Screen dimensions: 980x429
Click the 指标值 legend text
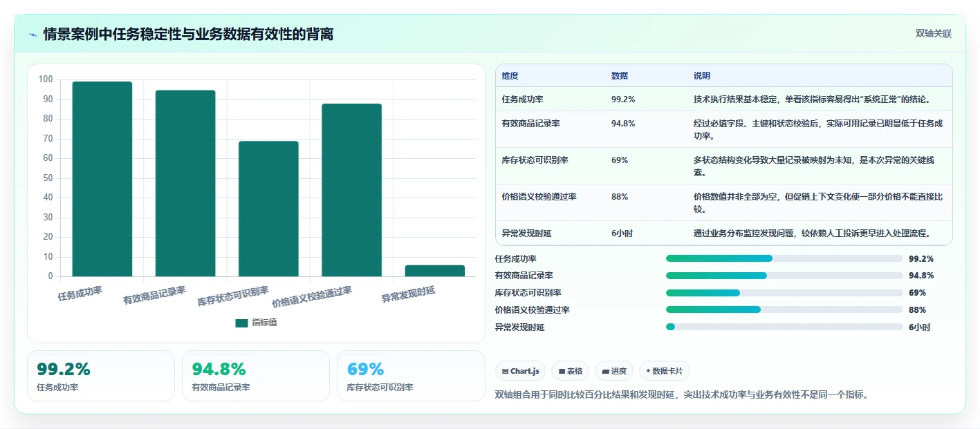point(264,323)
